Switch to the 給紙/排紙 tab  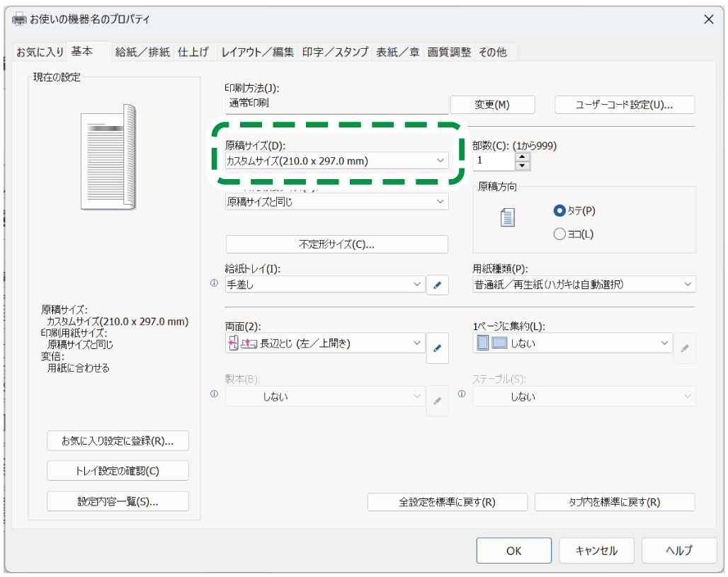click(142, 52)
